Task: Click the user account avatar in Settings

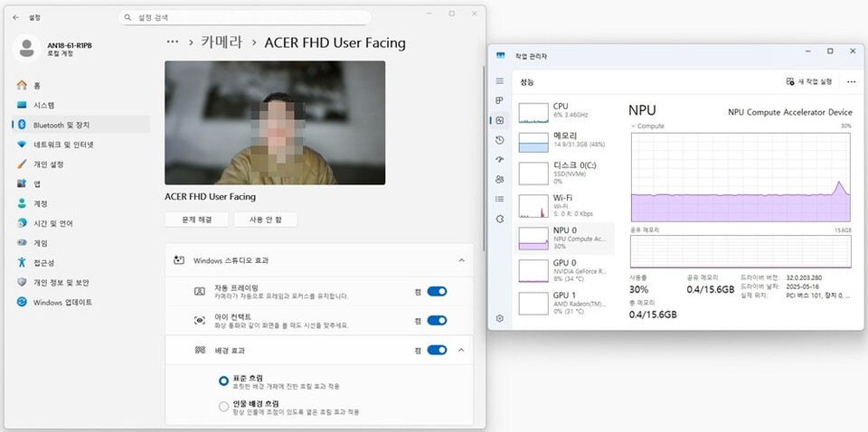Action: click(26, 49)
